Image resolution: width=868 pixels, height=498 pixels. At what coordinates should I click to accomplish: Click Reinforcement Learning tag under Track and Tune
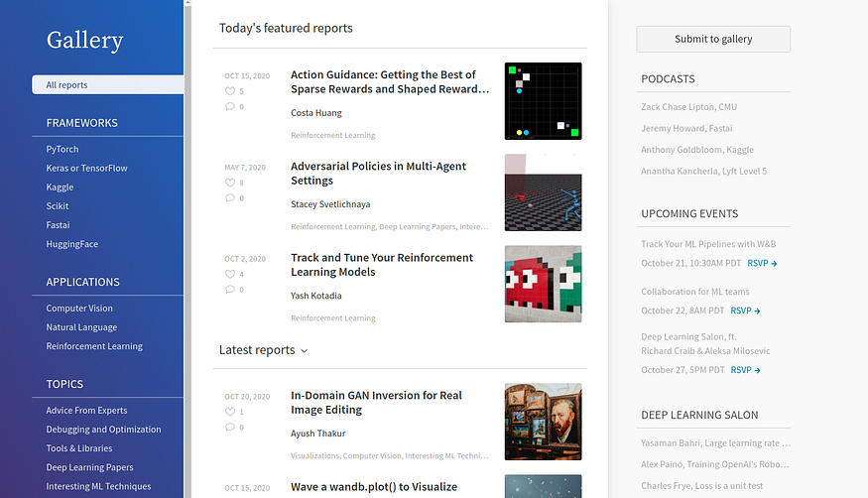coord(332,318)
